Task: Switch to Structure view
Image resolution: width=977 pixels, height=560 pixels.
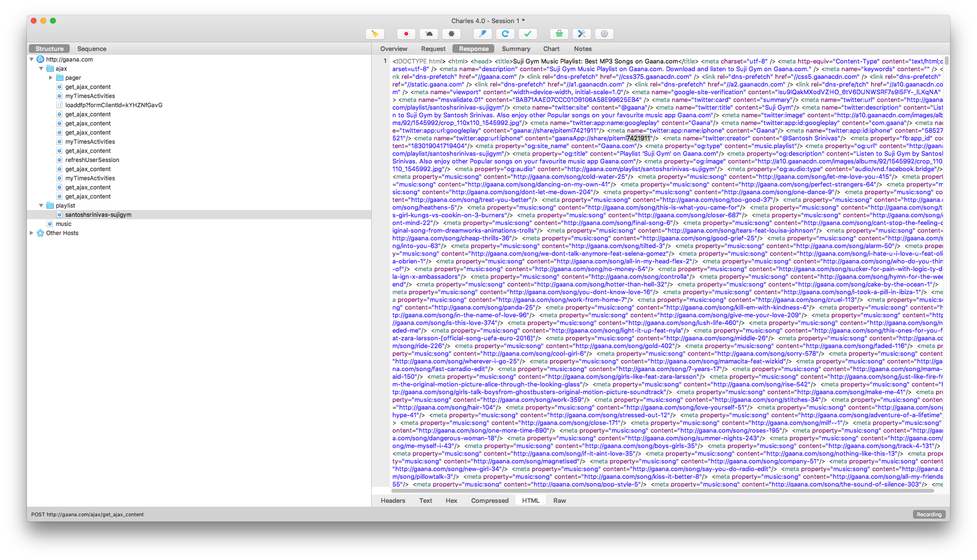Action: click(50, 49)
